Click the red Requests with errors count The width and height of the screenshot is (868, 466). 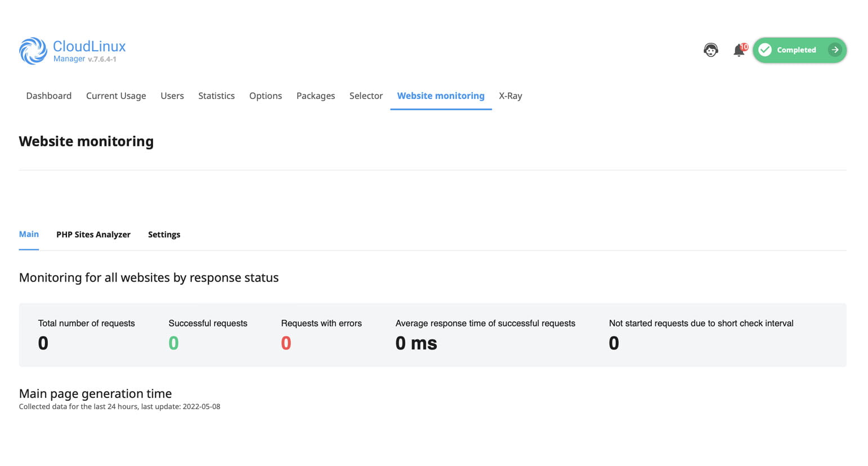pyautogui.click(x=286, y=343)
